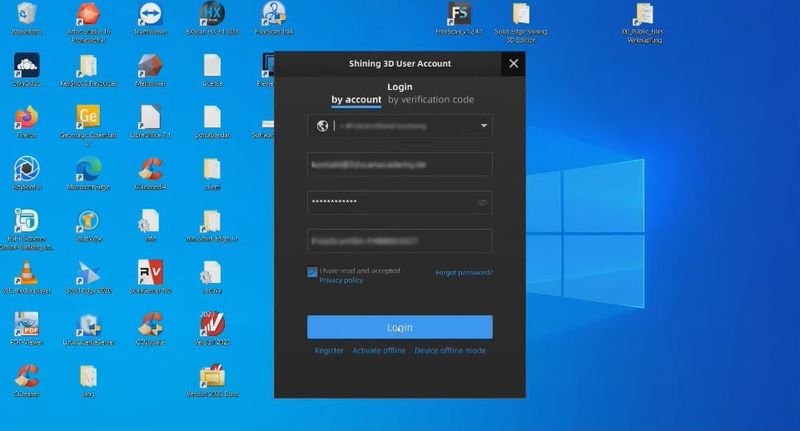
Task: Expand the country region dropdown arrow
Action: [484, 126]
